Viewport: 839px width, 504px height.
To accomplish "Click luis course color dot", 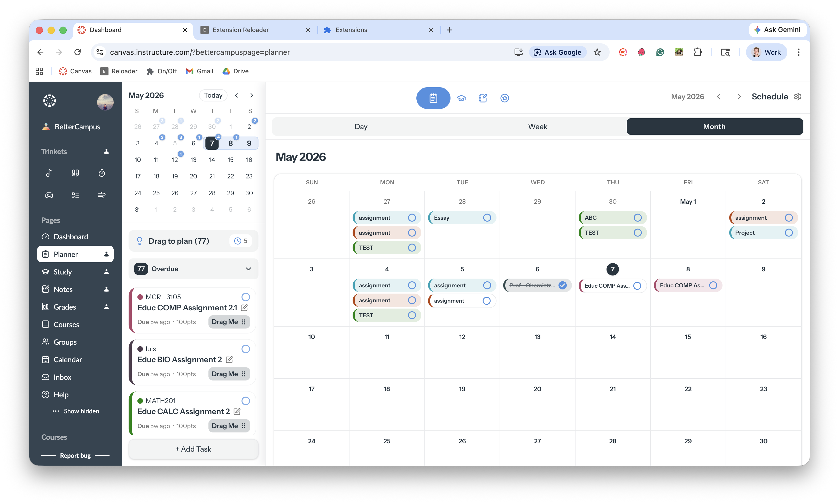I will [140, 349].
